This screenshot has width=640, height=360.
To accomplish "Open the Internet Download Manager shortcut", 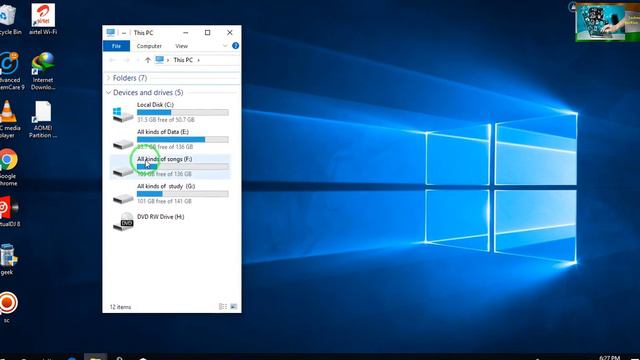I will coord(43,70).
